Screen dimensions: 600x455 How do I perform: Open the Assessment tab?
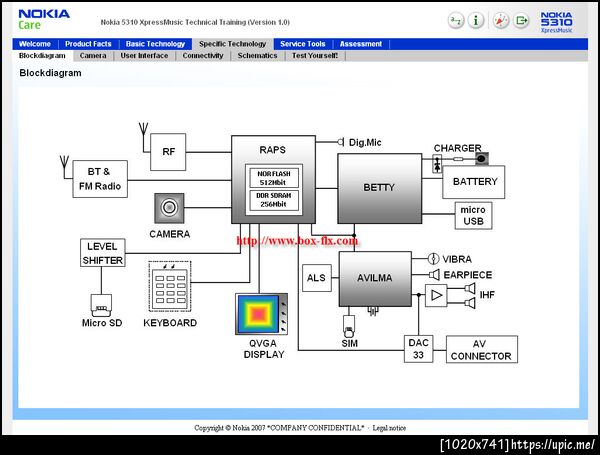pyautogui.click(x=361, y=44)
